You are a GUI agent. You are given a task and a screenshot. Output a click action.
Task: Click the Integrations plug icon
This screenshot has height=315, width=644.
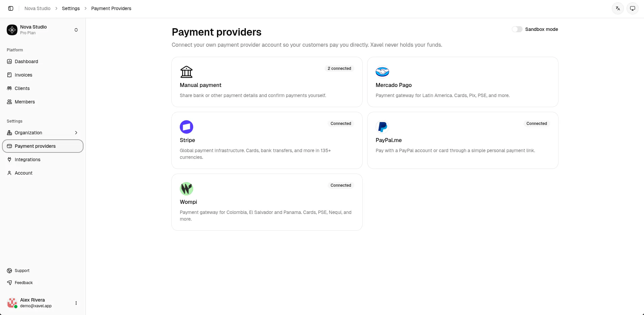9,160
